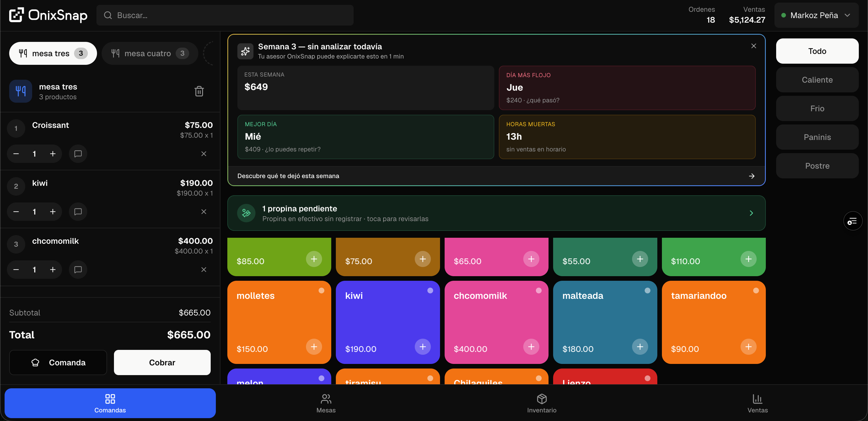Filter products by Caliente category

pyautogui.click(x=817, y=80)
